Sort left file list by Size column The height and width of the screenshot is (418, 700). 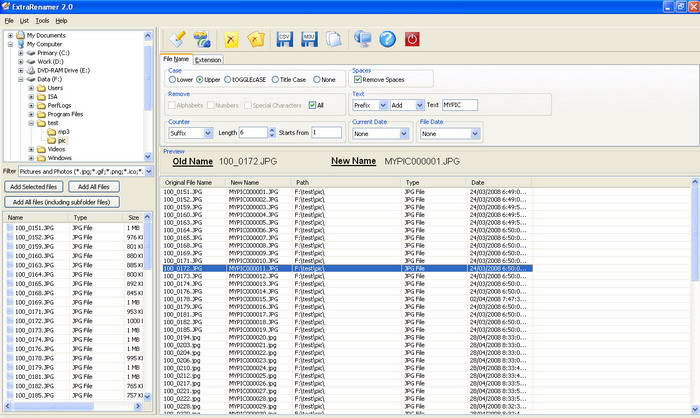tap(133, 217)
